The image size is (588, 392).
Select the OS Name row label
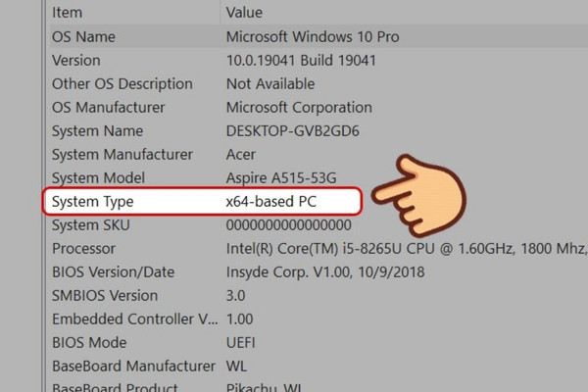coord(83,37)
